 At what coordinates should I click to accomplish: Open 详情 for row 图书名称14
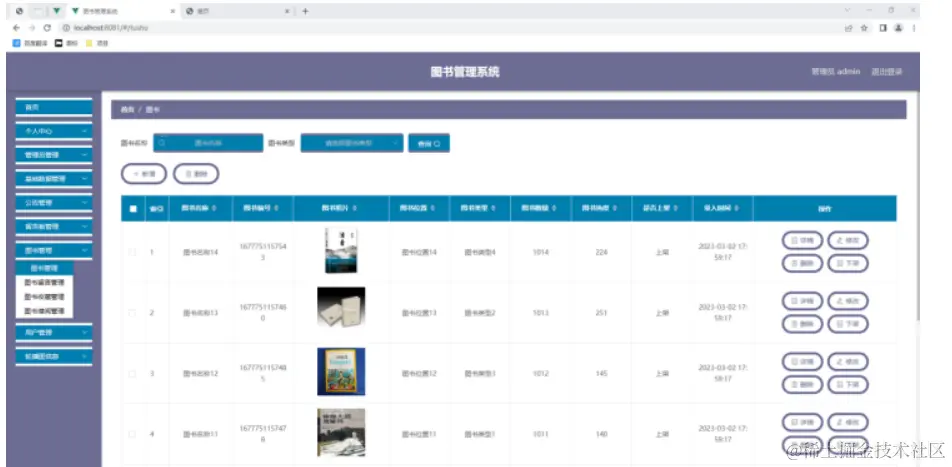click(x=802, y=240)
